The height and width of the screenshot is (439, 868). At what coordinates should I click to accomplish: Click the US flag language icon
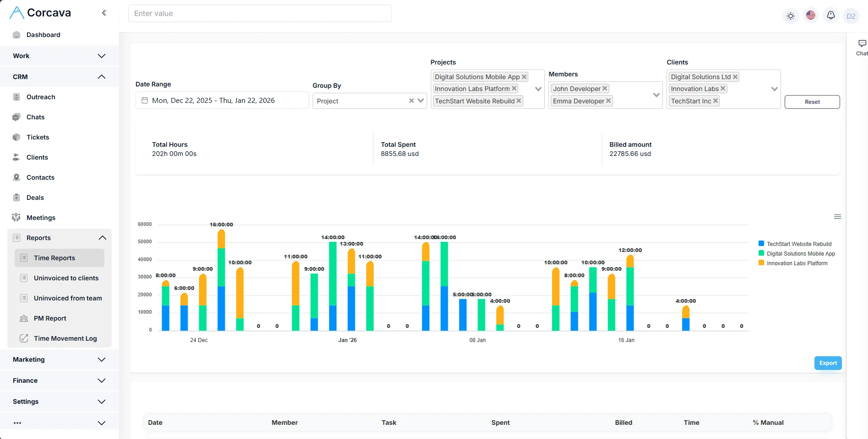[x=811, y=15]
